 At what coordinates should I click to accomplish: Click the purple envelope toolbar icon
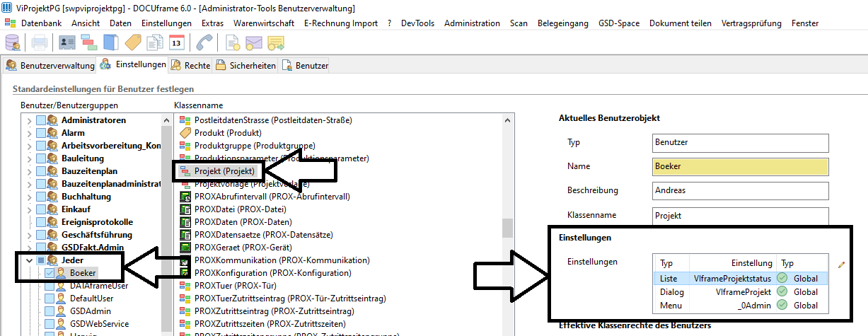(x=254, y=42)
